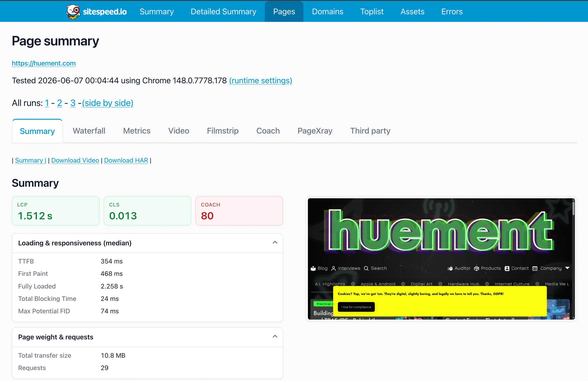
Task: Click the Download Video link
Action: coord(75,160)
